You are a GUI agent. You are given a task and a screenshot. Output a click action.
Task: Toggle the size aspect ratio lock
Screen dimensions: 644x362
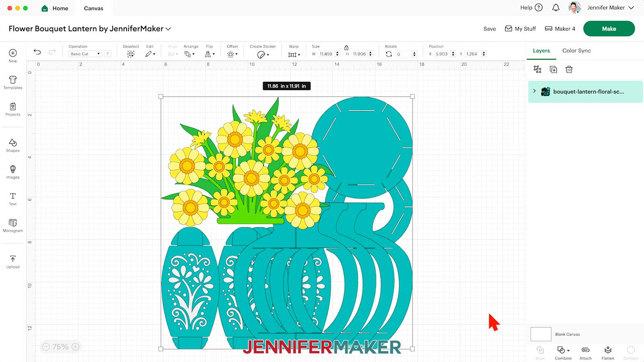[x=346, y=47]
